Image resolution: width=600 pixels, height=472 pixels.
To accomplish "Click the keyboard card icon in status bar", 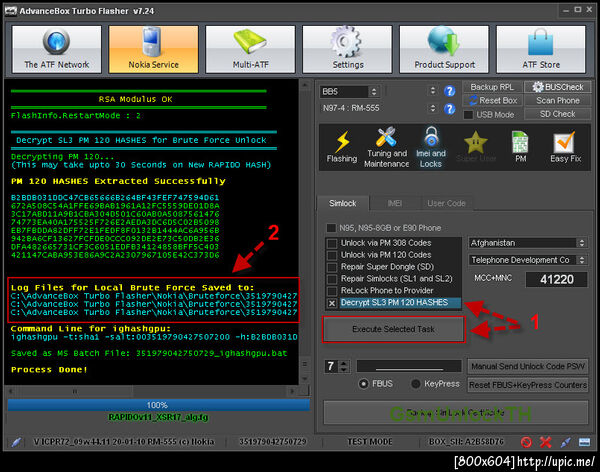I will [584, 442].
